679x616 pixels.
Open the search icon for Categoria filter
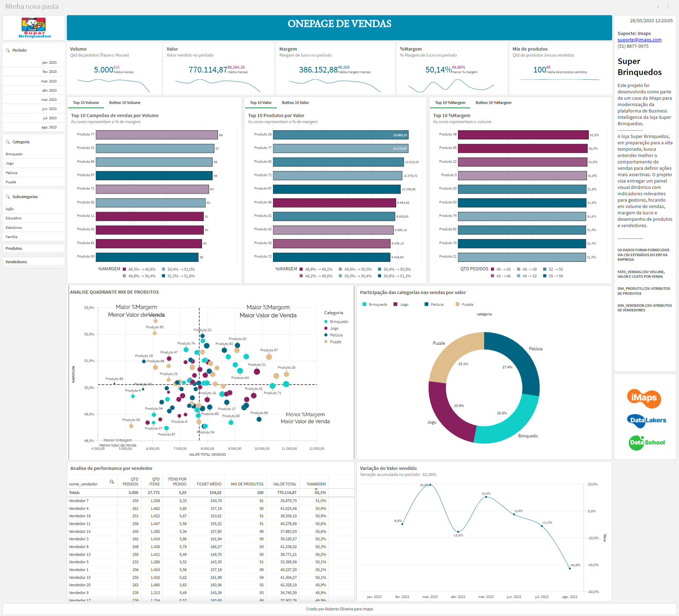coord(8,142)
